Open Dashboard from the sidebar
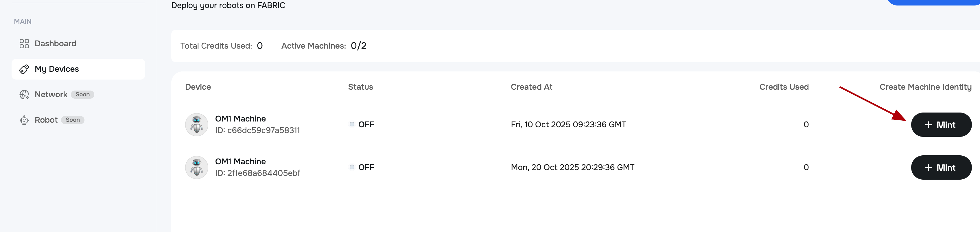 point(55,43)
